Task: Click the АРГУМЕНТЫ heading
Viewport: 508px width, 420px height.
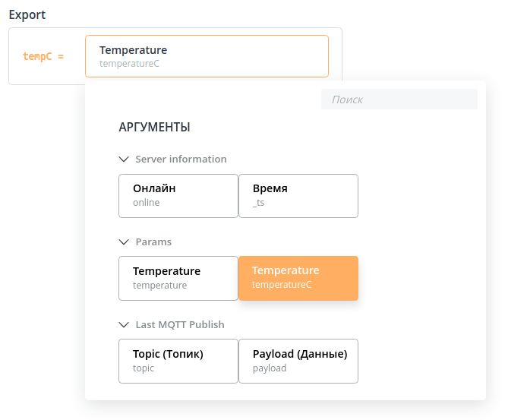Action: 154,127
